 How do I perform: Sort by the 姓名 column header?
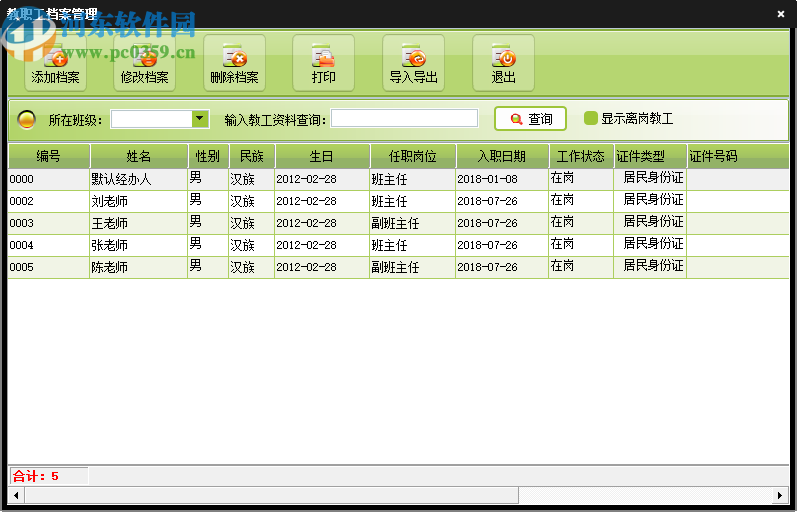click(x=139, y=156)
